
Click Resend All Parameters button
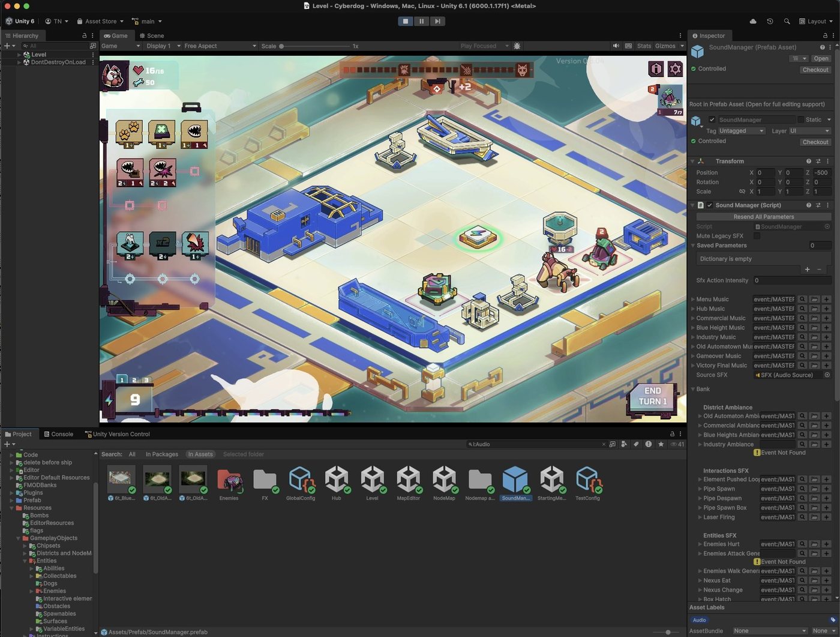(x=764, y=217)
